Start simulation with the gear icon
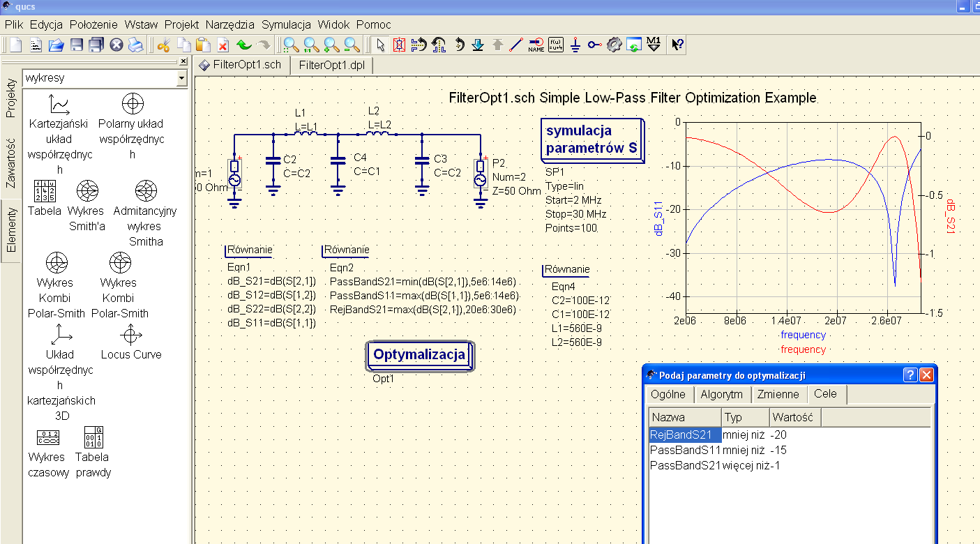This screenshot has width=980, height=544. 614,45
